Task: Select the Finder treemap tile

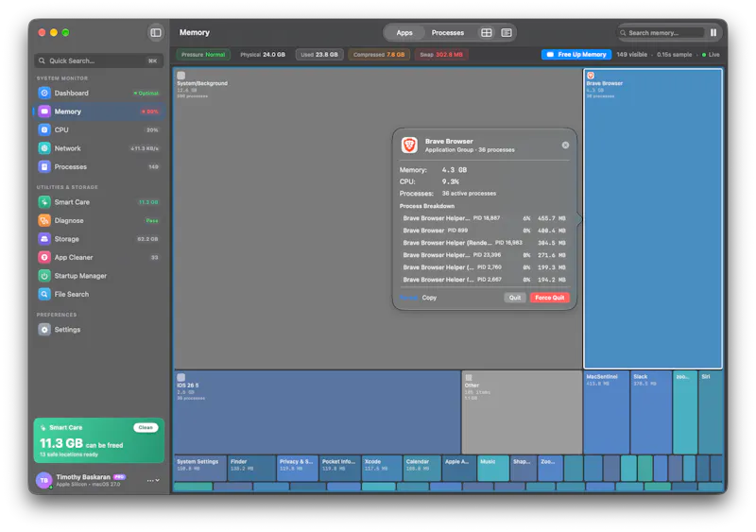Action: [x=251, y=468]
